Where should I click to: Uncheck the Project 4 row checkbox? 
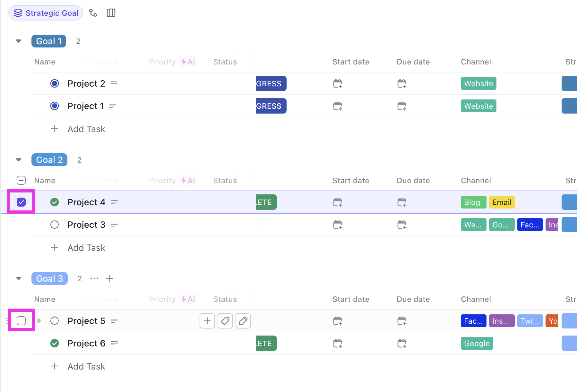coord(21,202)
